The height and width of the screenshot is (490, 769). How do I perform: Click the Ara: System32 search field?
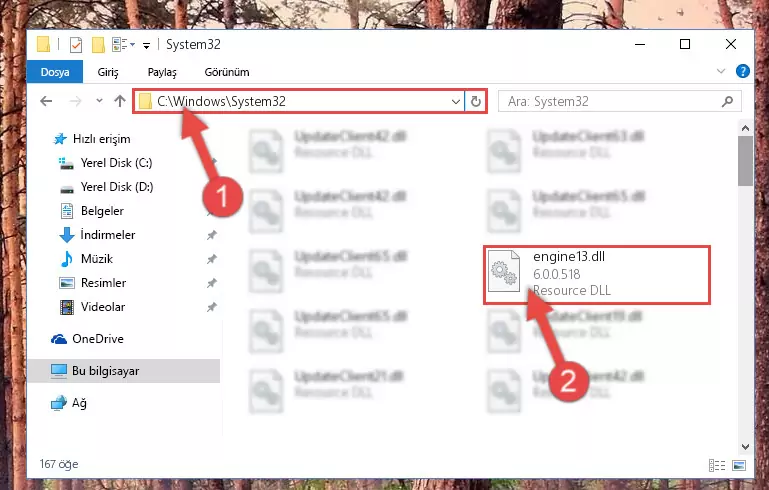pyautogui.click(x=611, y=102)
